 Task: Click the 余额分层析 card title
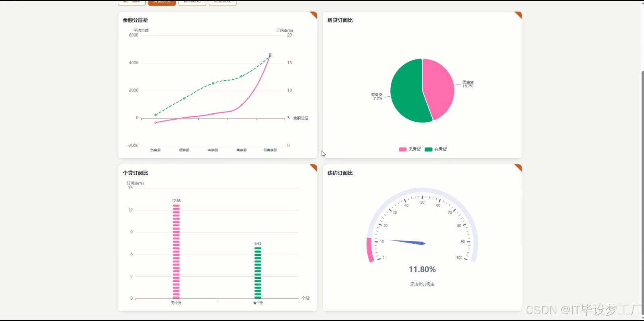point(135,20)
